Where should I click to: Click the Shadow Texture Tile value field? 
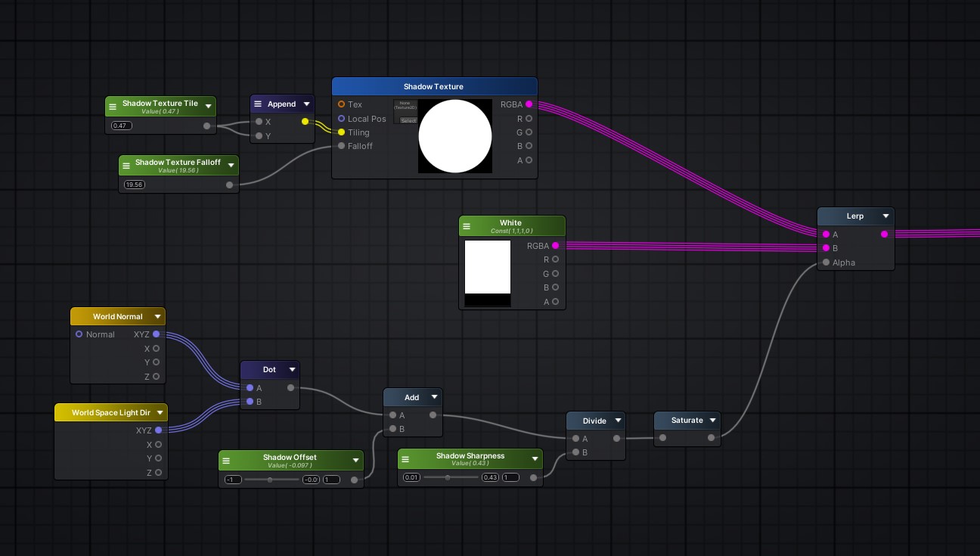(x=121, y=126)
